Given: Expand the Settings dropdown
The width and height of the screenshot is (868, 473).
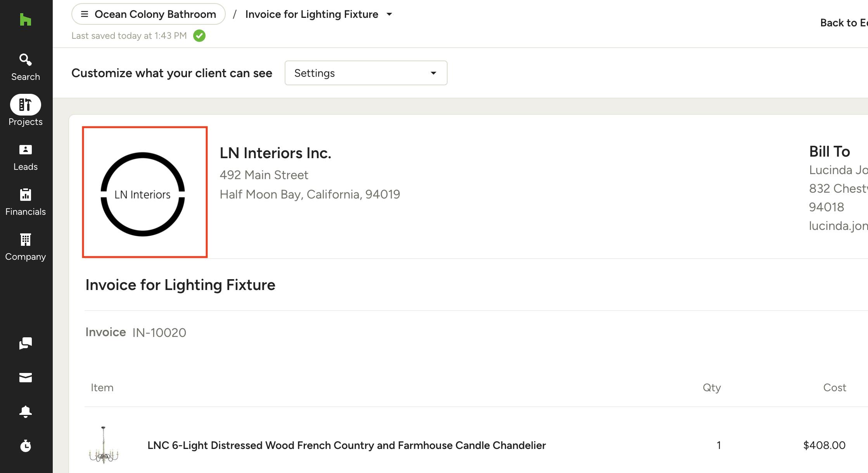Looking at the screenshot, I should coord(366,73).
